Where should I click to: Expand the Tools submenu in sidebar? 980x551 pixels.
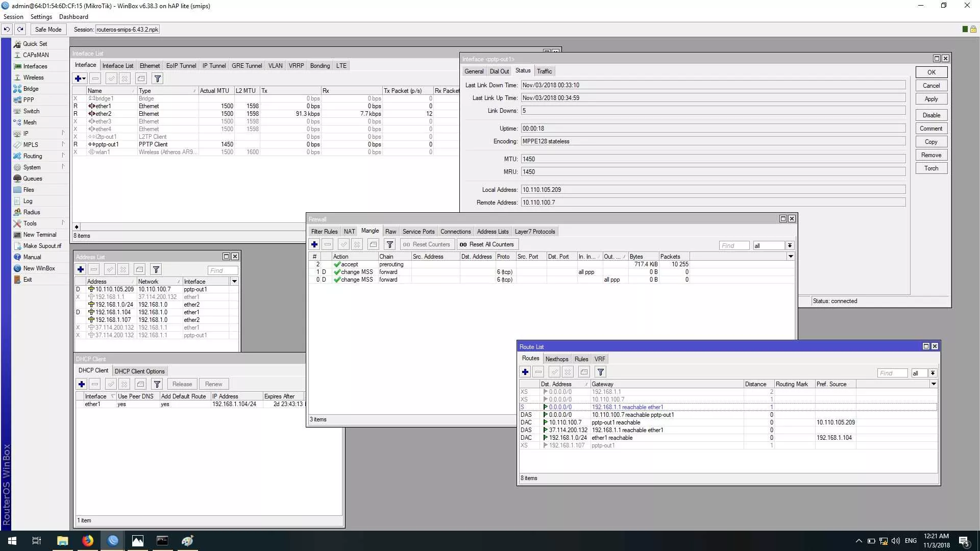click(x=40, y=223)
